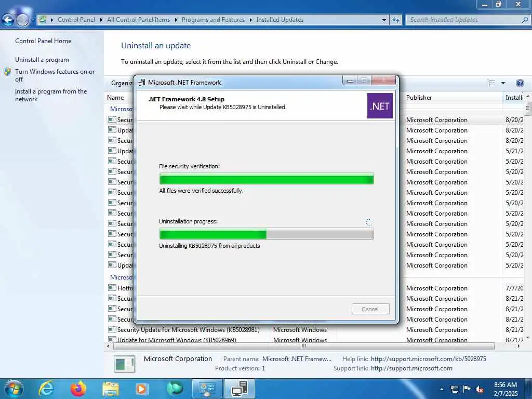Open the view options dropdown arrow
This screenshot has width=532, height=399.
pos(503,83)
